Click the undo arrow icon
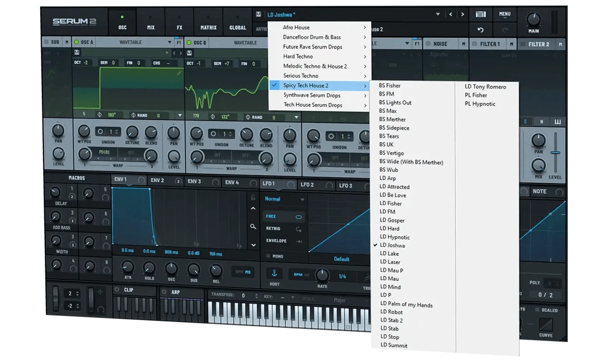The image size is (592, 364). pos(480,30)
